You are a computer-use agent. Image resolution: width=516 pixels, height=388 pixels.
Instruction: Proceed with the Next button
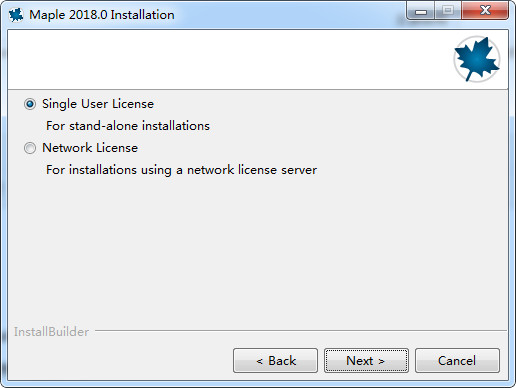tap(366, 361)
